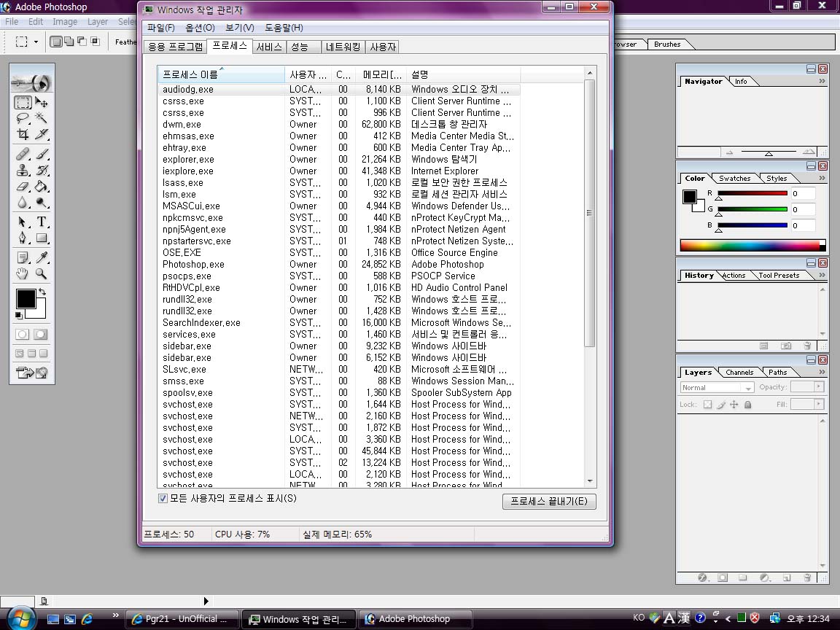The width and height of the screenshot is (840, 630).
Task: Select the History Brush tool
Action: [x=42, y=171]
